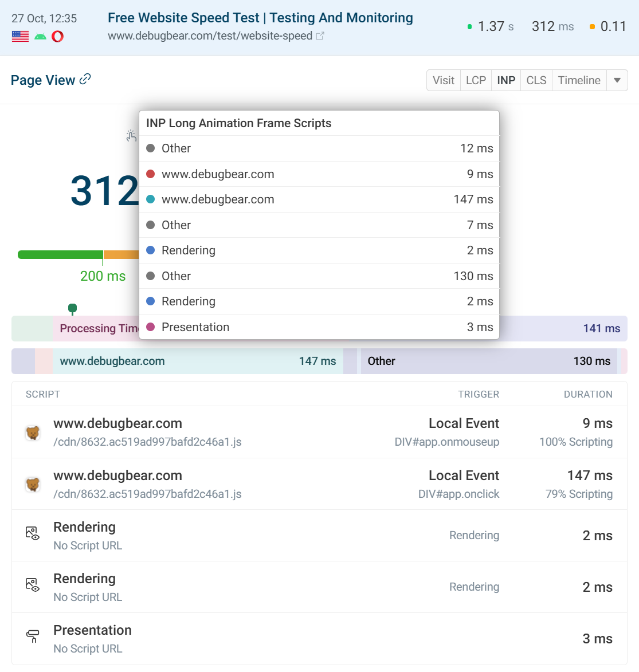
Task: Click the tap interaction hand icon
Action: 131,136
